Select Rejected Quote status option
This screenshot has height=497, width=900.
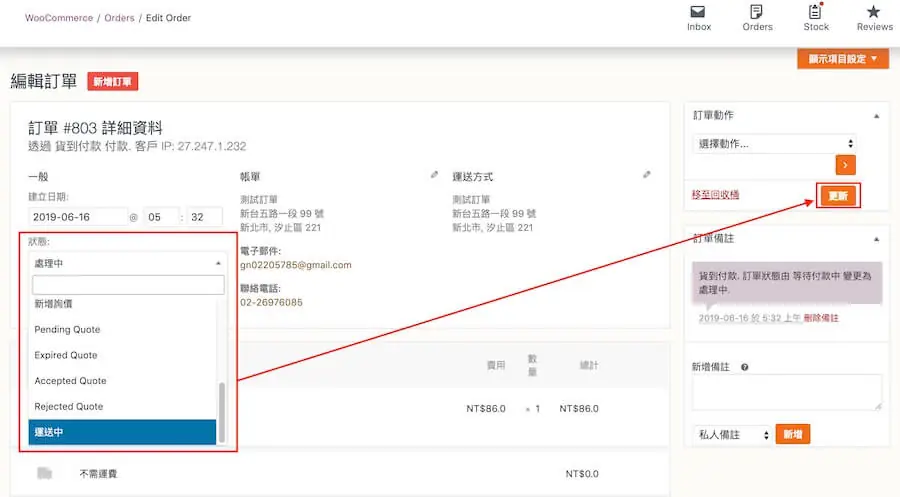tap(122, 406)
